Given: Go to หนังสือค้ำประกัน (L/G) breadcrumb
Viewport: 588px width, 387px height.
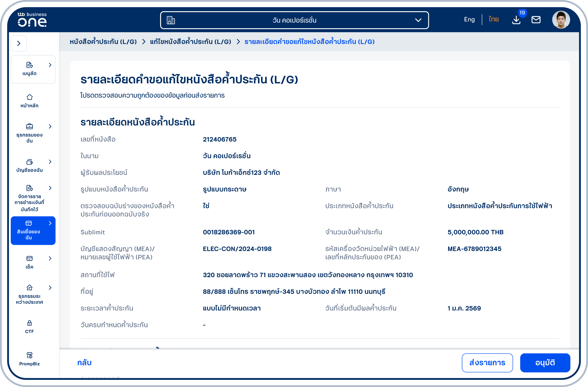Looking at the screenshot, I should click(103, 42).
